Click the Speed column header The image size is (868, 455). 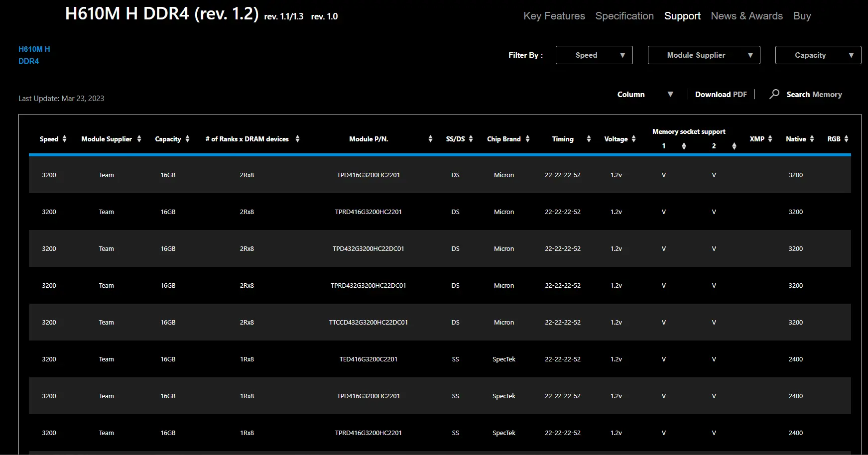49,139
